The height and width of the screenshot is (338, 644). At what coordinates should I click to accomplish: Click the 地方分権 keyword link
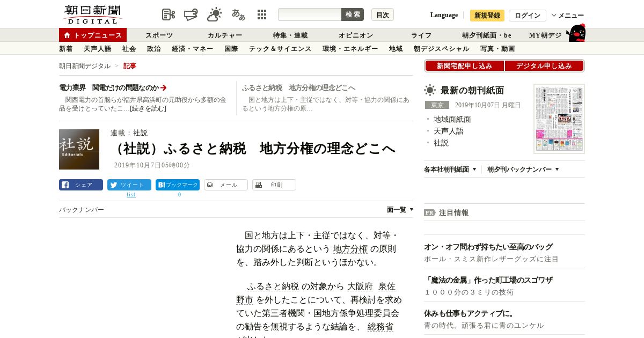point(350,249)
